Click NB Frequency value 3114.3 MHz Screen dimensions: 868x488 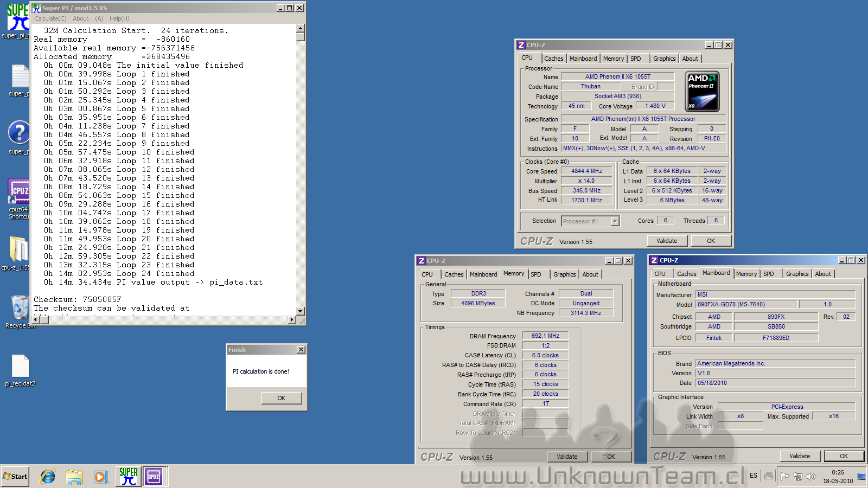tap(586, 313)
